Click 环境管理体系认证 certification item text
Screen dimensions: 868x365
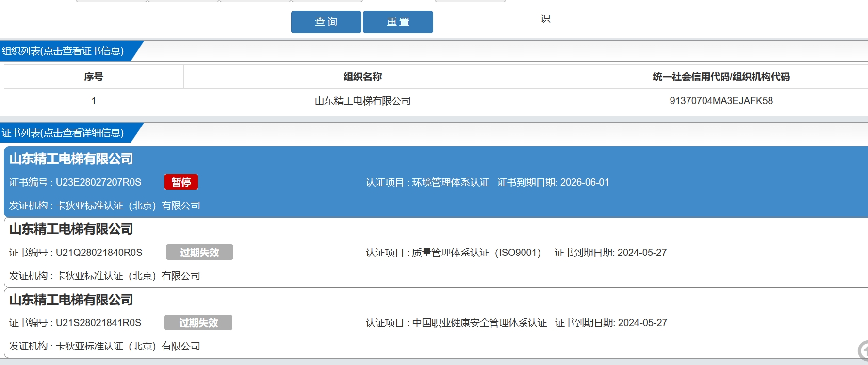pos(451,182)
